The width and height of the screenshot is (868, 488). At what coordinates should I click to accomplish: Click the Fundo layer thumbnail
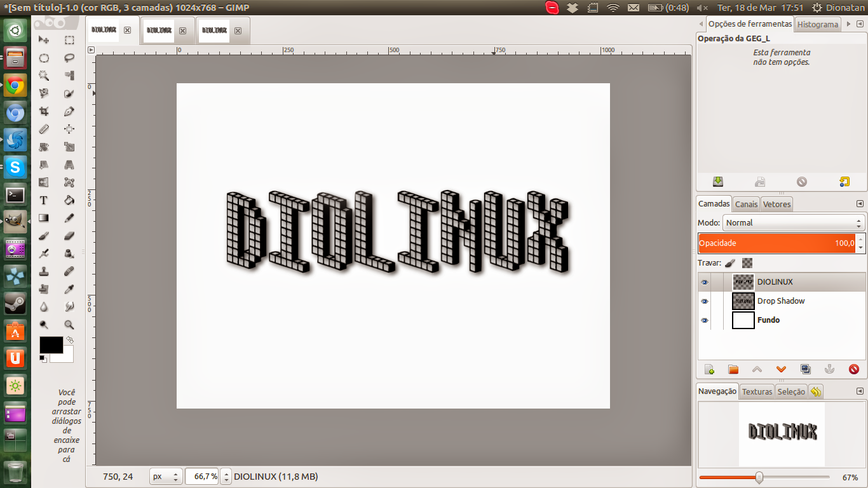tap(743, 320)
